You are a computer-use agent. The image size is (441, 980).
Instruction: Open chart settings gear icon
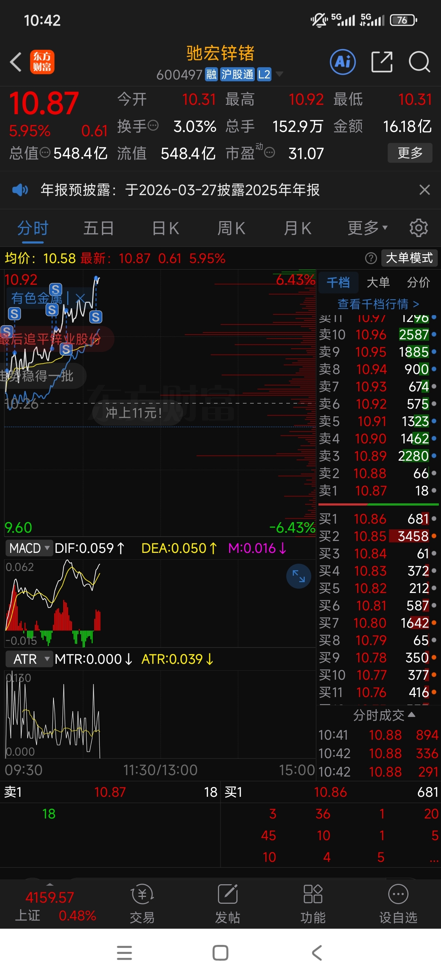(x=419, y=228)
